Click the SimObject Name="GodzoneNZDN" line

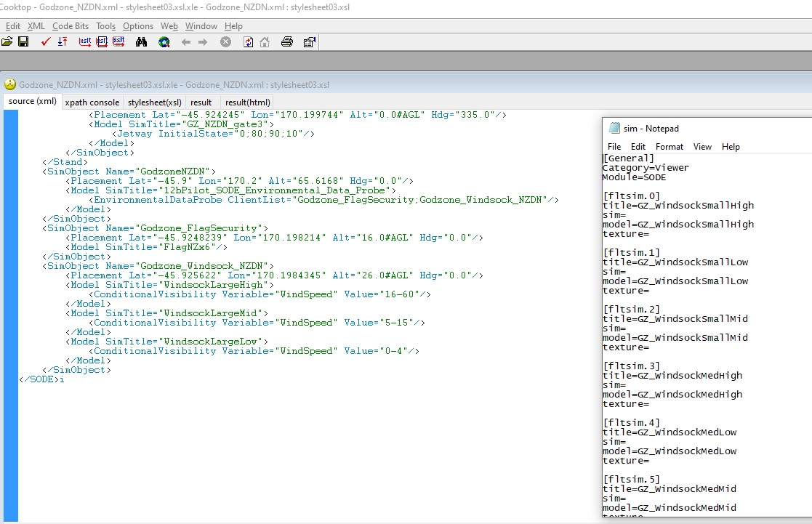tap(129, 172)
